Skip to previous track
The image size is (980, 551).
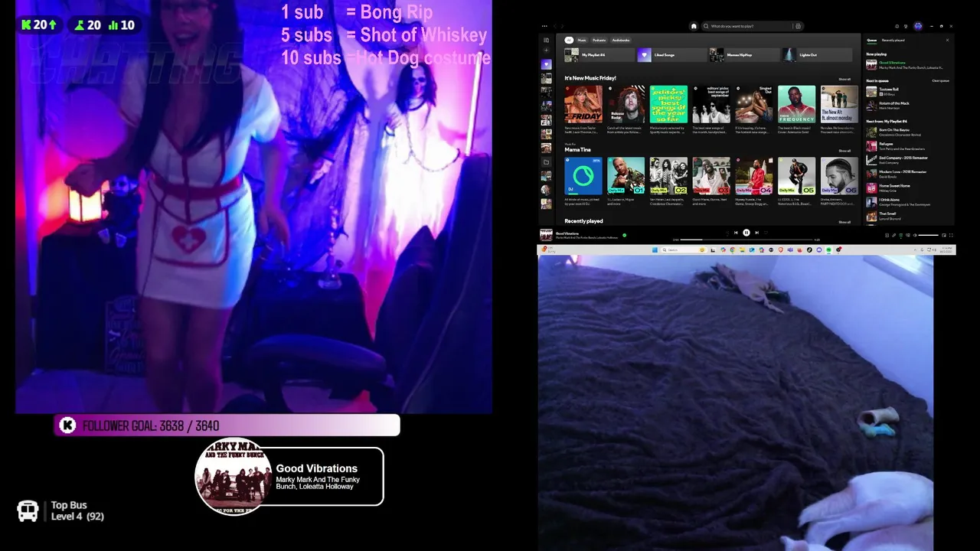coord(736,233)
